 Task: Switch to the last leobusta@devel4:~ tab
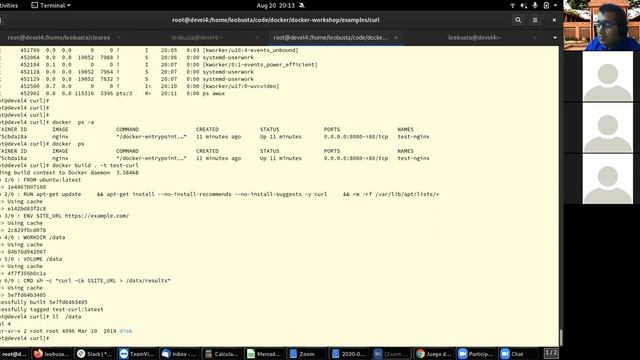pos(474,38)
